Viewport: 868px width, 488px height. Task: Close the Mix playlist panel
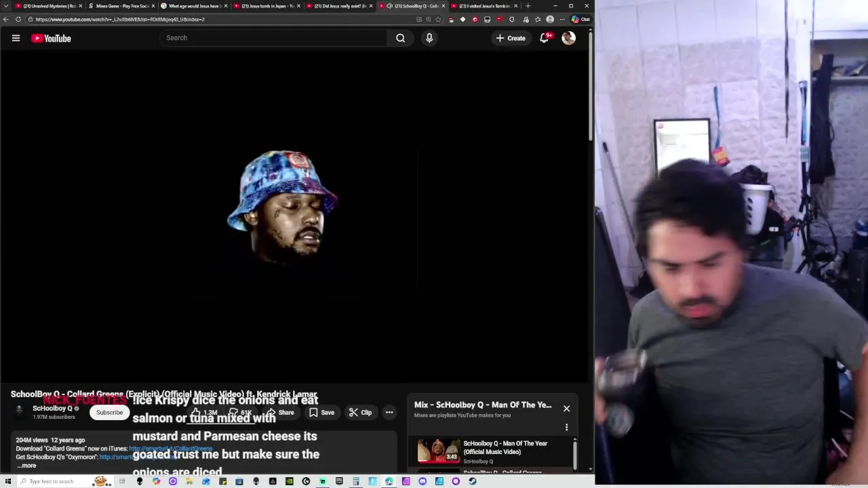coord(566,409)
